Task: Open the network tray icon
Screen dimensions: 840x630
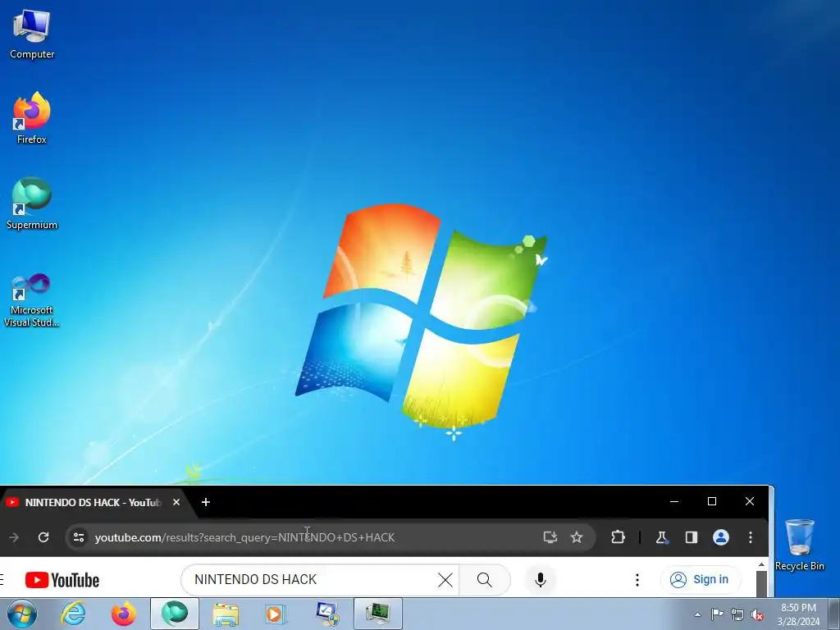Action: tap(737, 614)
